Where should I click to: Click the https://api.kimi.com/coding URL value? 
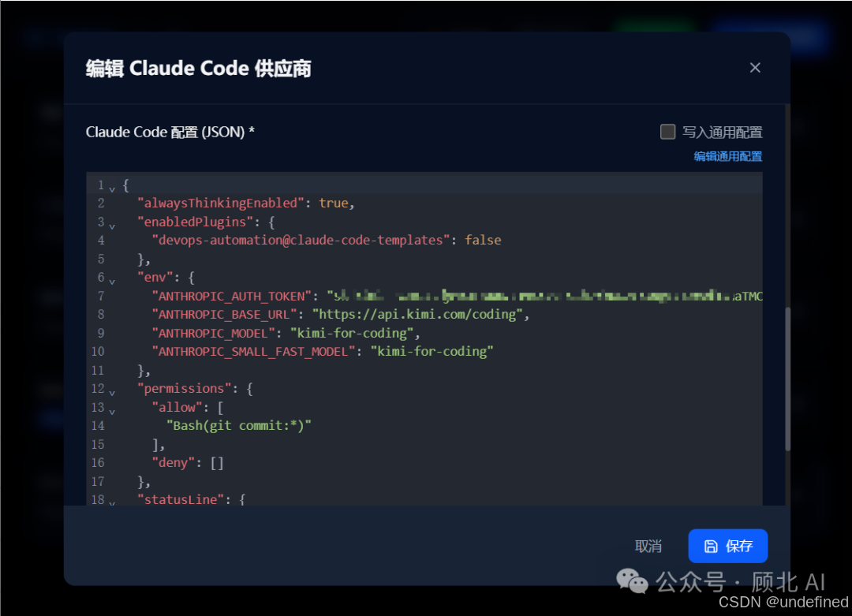click(x=417, y=315)
